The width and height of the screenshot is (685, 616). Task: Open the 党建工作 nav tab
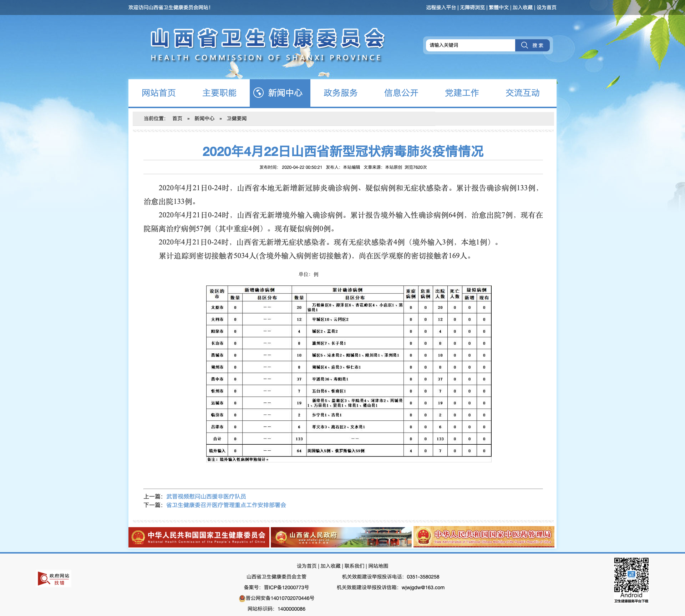pos(462,93)
